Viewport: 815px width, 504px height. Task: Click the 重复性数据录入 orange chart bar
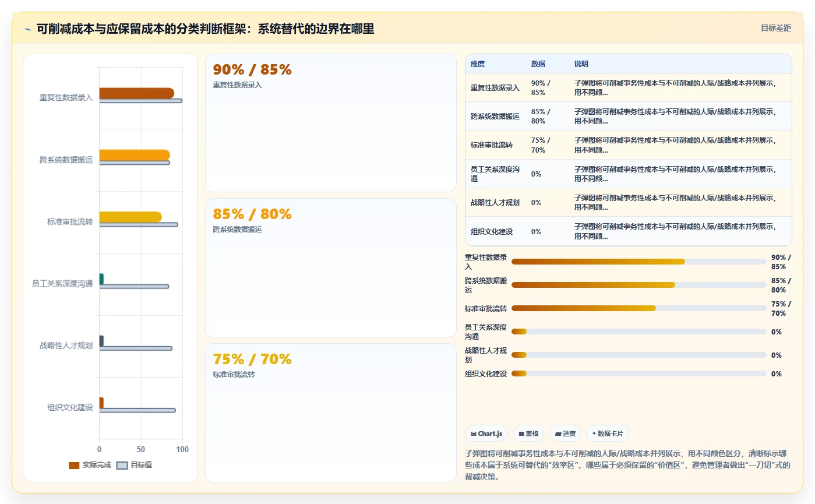(x=136, y=93)
